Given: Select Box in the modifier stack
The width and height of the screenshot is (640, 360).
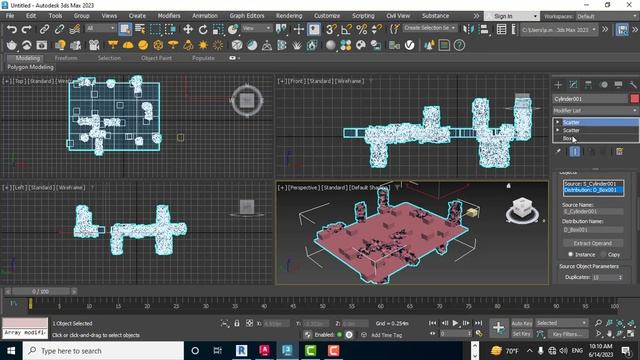Looking at the screenshot, I should (x=567, y=138).
